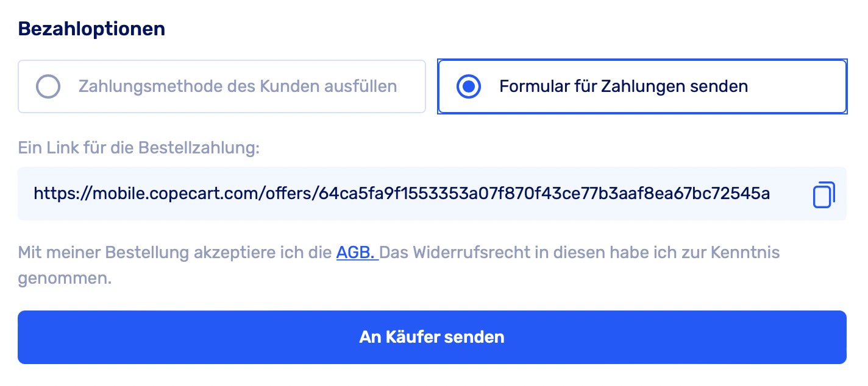Click the 'Ein Link für die Bestellzahlung' label

click(x=139, y=148)
